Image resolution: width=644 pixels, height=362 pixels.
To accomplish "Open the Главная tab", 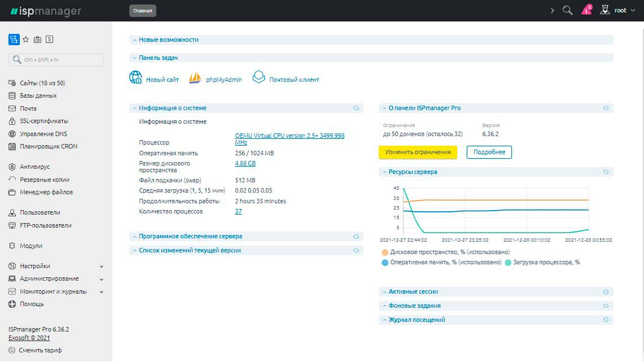I will coord(143,11).
